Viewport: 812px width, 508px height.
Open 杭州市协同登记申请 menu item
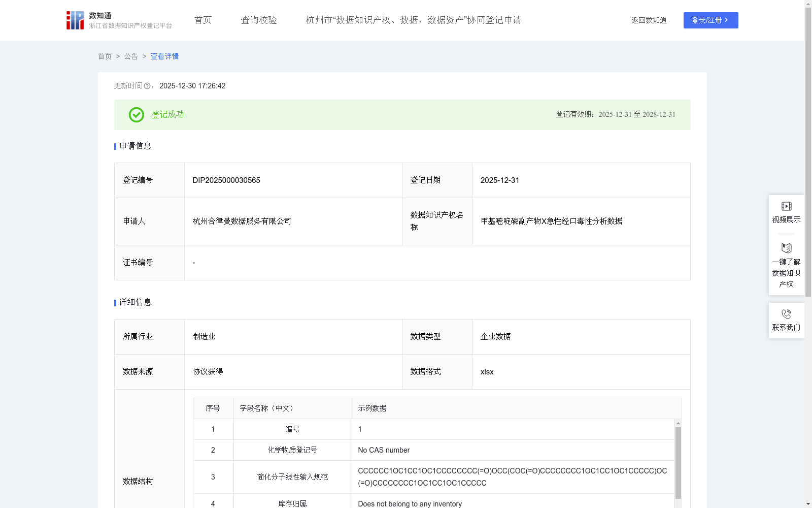pyautogui.click(x=414, y=20)
